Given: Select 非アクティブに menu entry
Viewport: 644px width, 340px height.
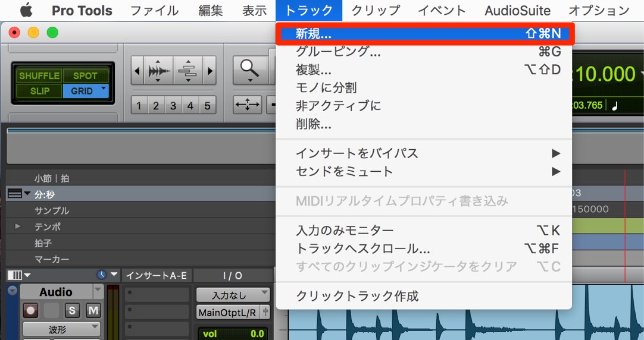Looking at the screenshot, I should pos(424,106).
